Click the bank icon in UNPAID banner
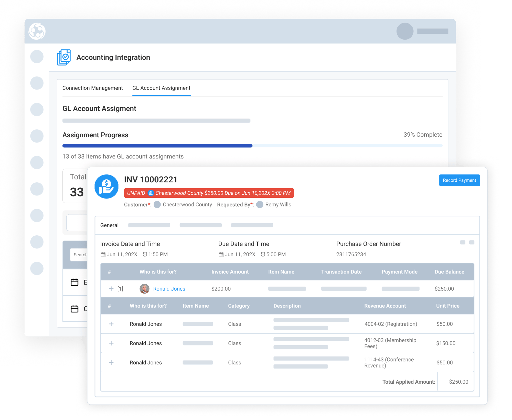Image resolution: width=512 pixels, height=420 pixels. (x=151, y=193)
